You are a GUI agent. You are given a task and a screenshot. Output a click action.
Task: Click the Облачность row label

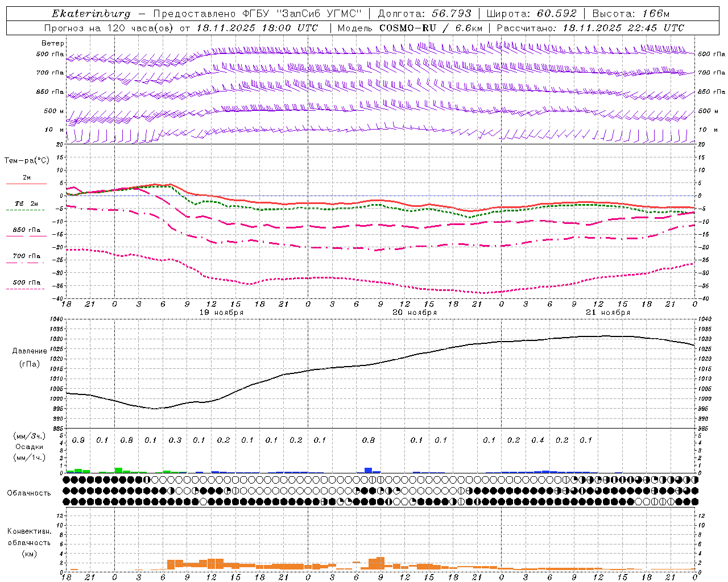click(29, 493)
